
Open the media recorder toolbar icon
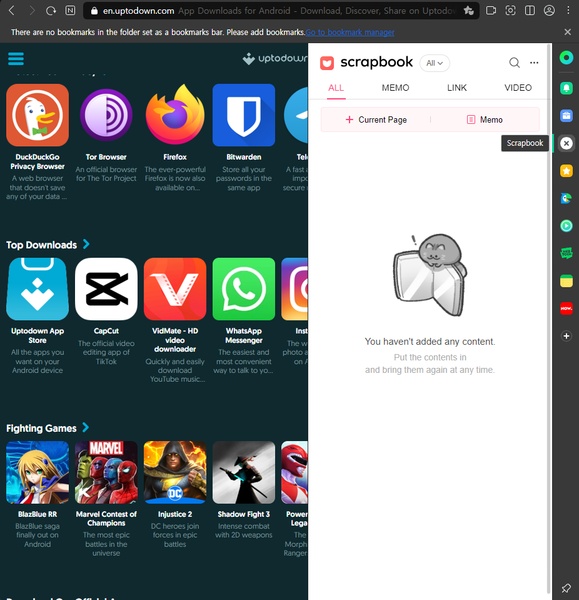click(491, 11)
